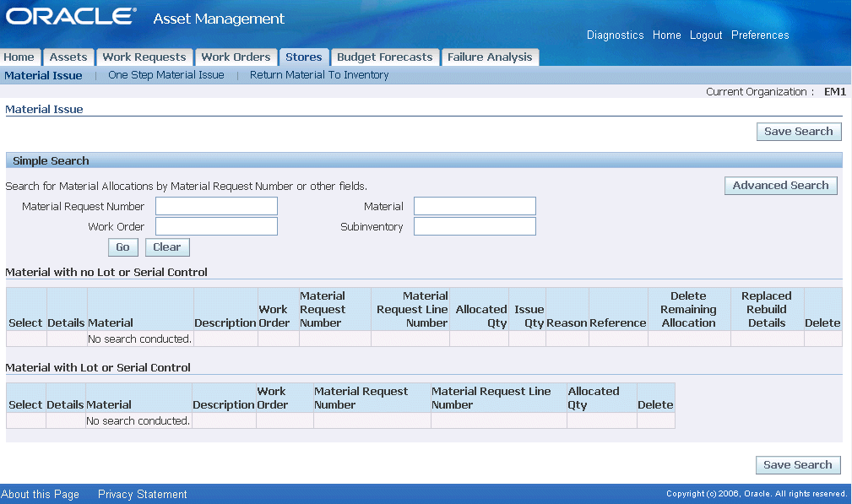Open One Step Material Issue subtab
This screenshot has height=504, width=852.
166,75
